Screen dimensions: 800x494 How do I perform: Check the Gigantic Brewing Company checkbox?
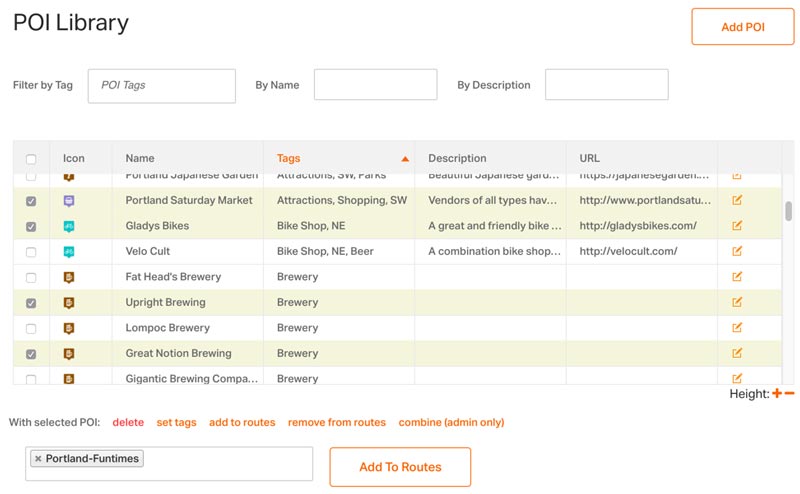[x=31, y=379]
